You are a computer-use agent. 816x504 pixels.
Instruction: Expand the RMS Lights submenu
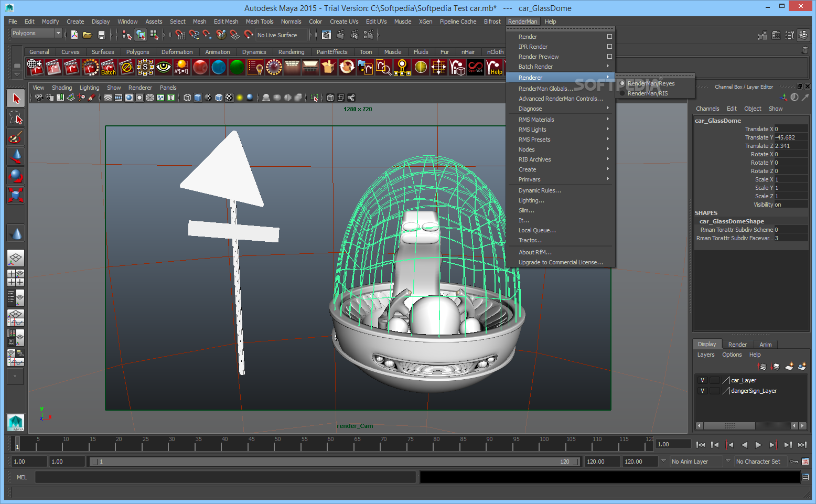[560, 130]
